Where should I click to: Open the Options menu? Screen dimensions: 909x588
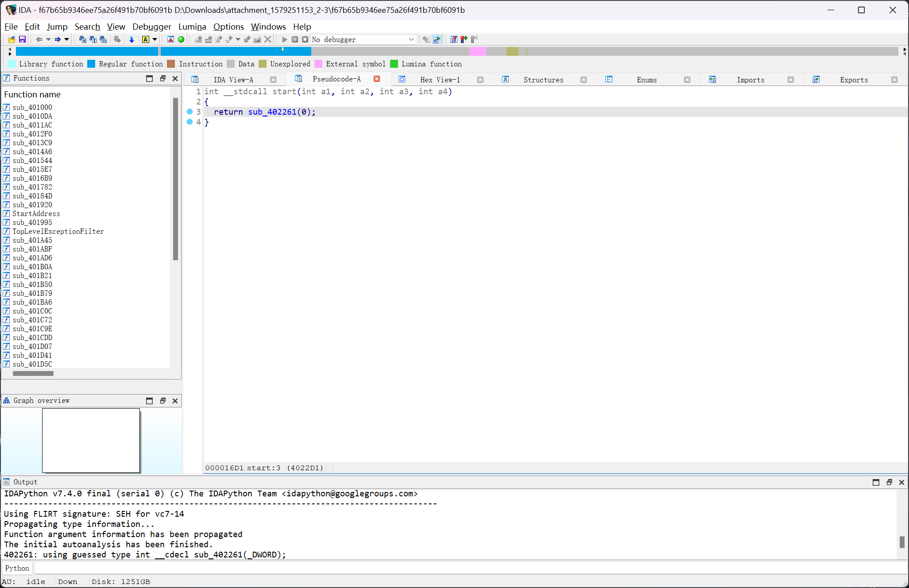tap(228, 27)
